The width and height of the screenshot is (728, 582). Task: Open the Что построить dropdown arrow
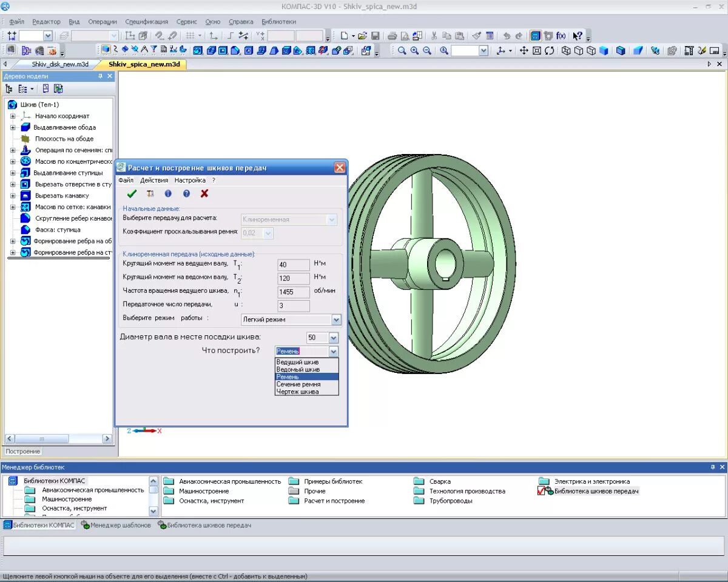point(333,351)
